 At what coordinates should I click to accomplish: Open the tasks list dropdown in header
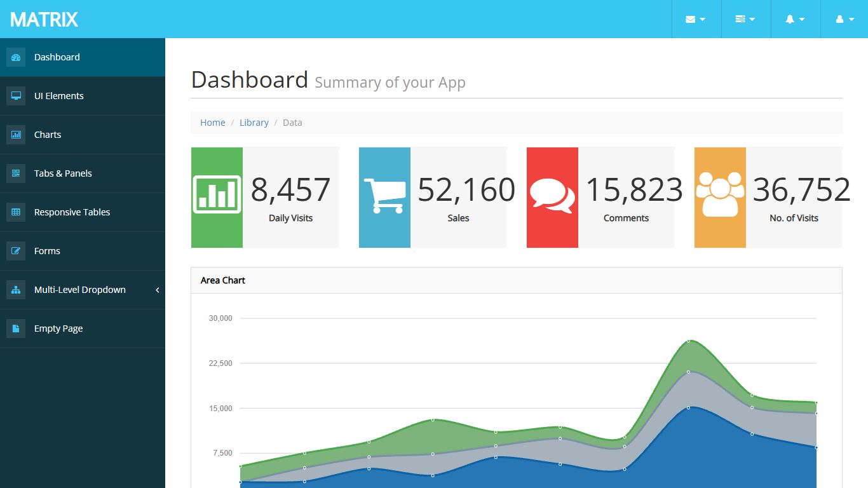pos(745,20)
